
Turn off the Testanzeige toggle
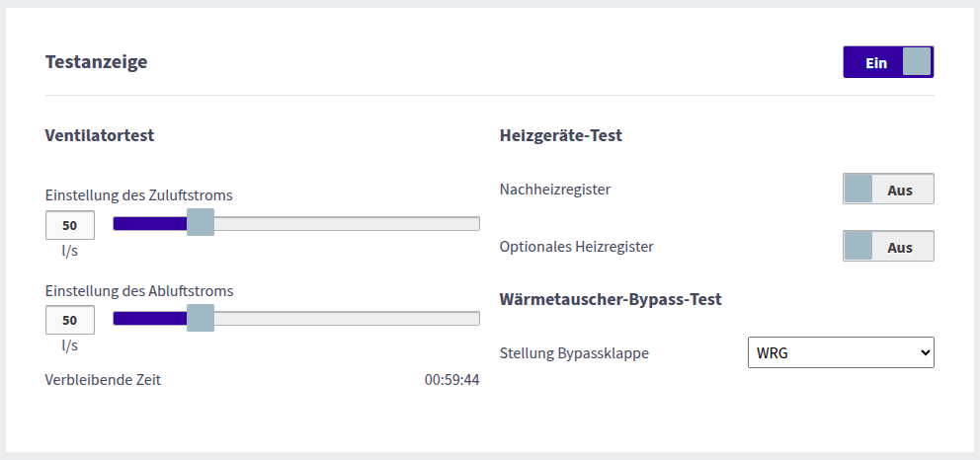tap(887, 62)
